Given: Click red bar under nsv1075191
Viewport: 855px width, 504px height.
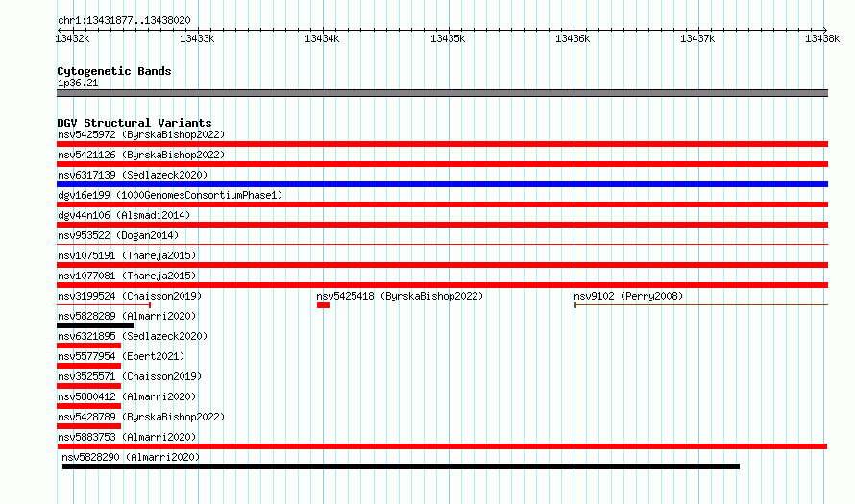Looking at the screenshot, I should coord(442,265).
